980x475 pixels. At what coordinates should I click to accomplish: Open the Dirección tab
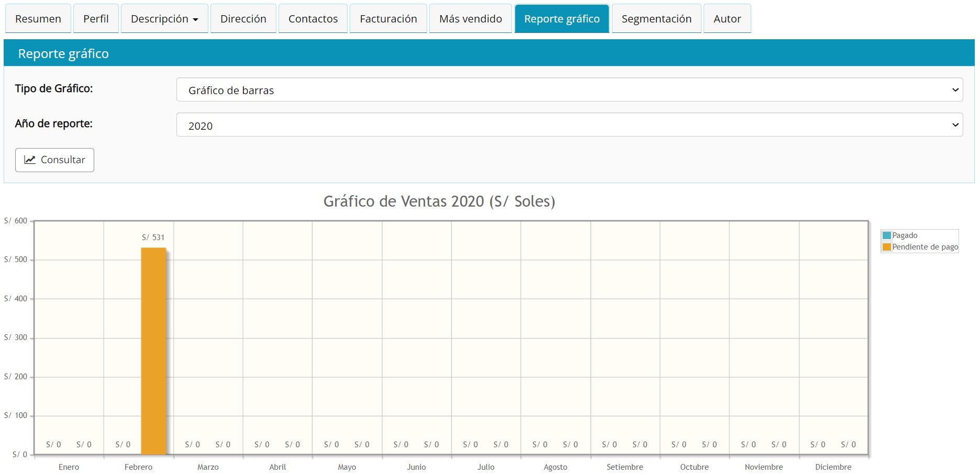243,19
